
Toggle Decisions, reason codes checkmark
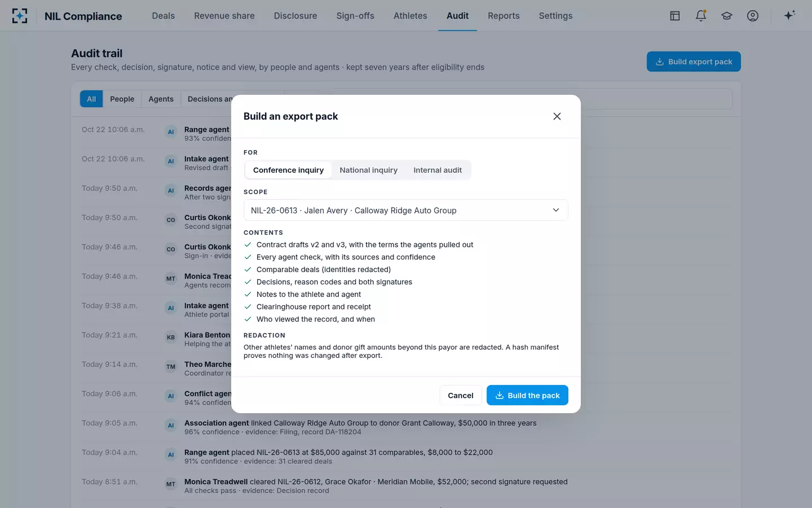(x=248, y=282)
